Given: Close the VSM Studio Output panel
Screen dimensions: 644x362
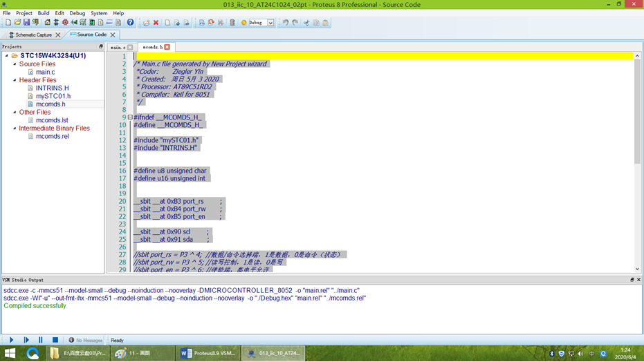Looking at the screenshot, I should click(x=638, y=280).
